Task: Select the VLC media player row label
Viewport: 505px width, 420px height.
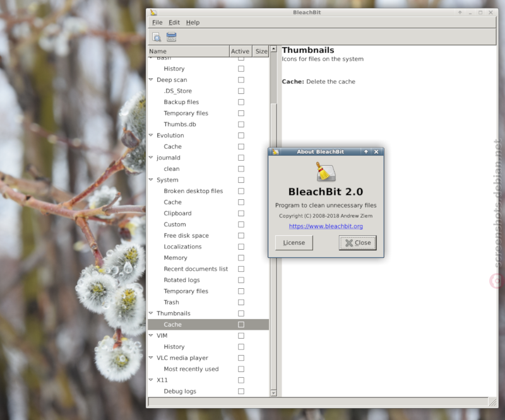Action: coord(182,358)
